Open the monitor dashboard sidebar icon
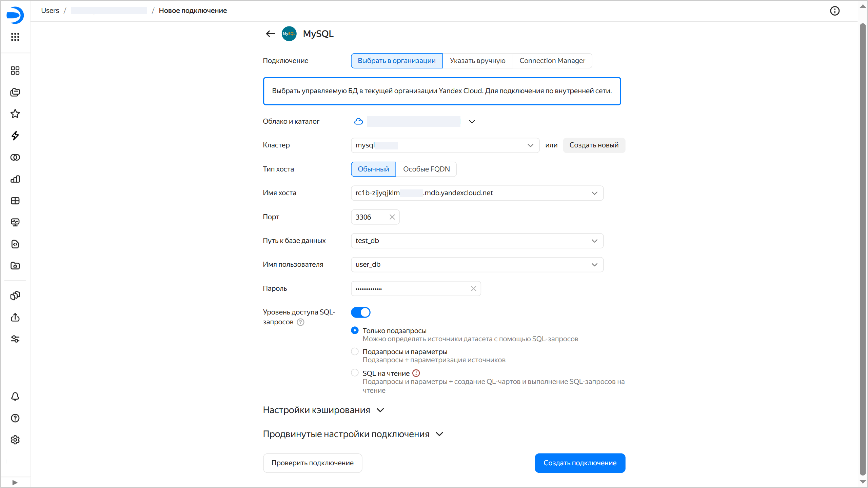The image size is (868, 488). (x=15, y=222)
